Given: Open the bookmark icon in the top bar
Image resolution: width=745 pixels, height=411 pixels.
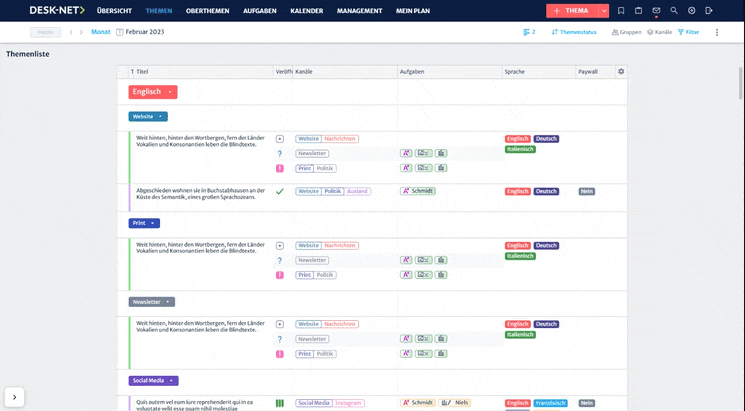Looking at the screenshot, I should 621,10.
